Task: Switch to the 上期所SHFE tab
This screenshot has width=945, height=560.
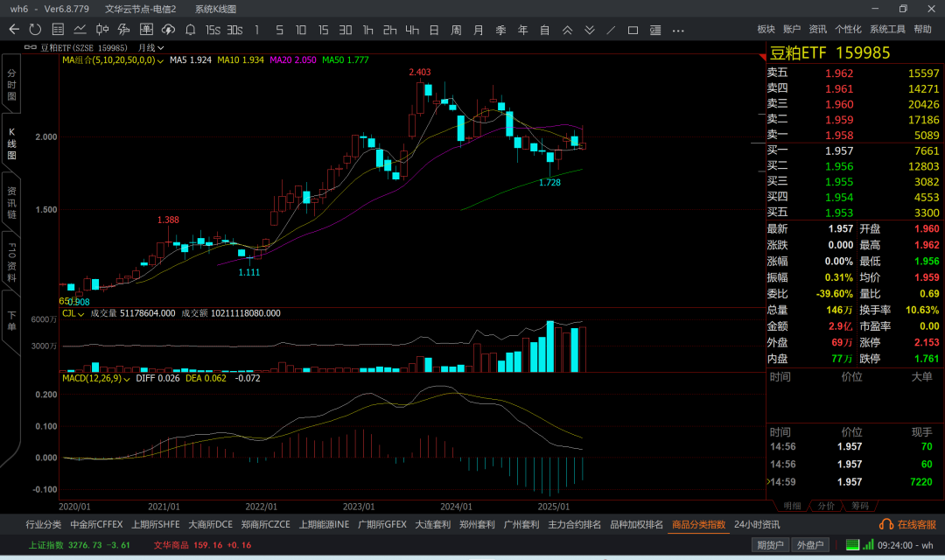Action: (x=156, y=525)
